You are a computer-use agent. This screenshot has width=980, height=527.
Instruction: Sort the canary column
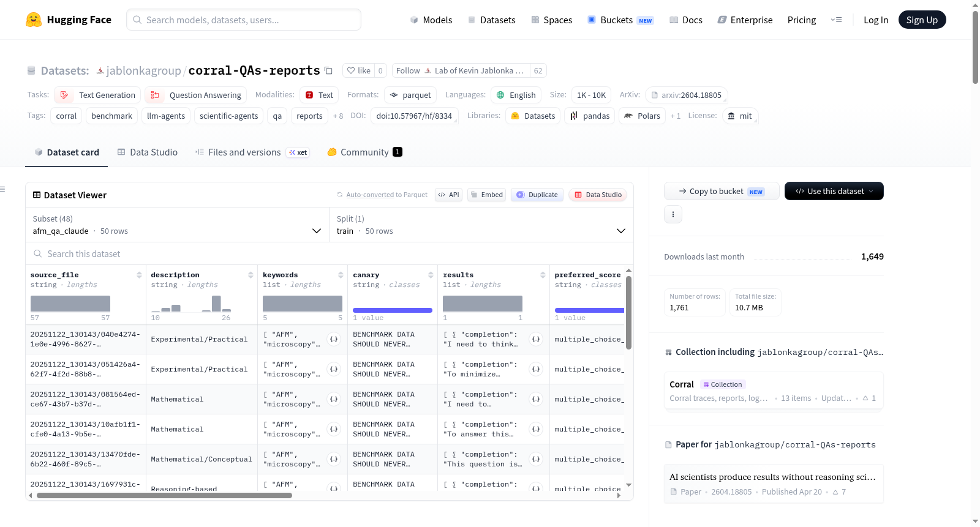tap(431, 275)
